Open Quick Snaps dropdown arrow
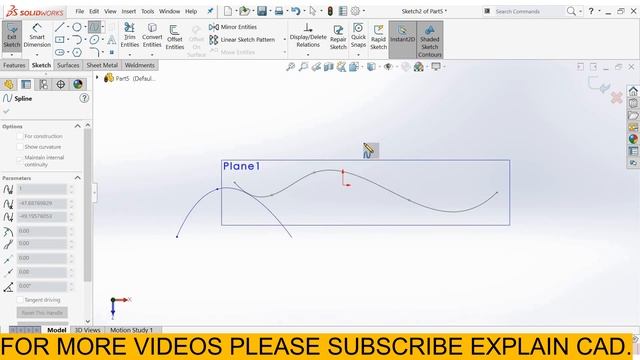 click(358, 55)
